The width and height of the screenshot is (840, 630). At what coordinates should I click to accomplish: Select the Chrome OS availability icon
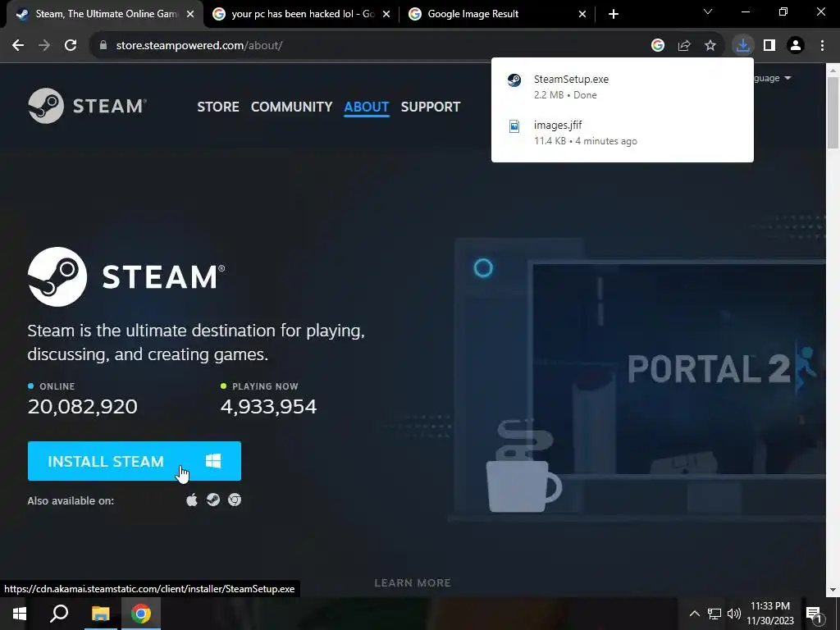(235, 500)
